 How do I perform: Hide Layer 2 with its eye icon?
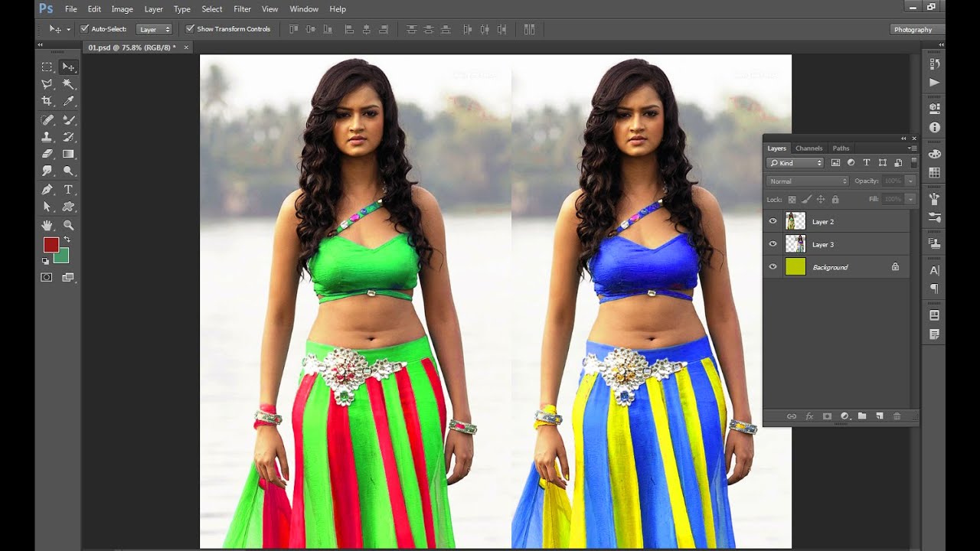(773, 221)
